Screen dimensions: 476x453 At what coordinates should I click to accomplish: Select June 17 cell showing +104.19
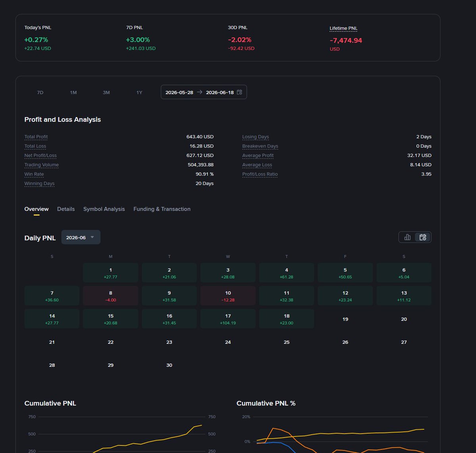point(228,319)
